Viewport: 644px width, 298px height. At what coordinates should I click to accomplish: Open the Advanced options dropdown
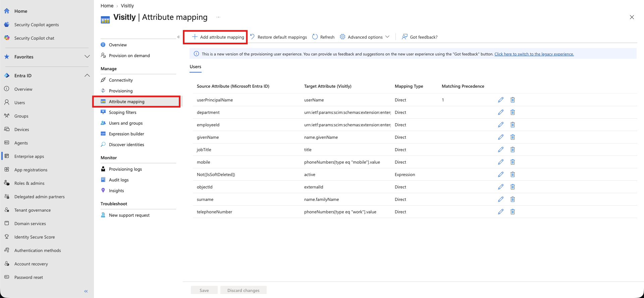click(x=365, y=37)
